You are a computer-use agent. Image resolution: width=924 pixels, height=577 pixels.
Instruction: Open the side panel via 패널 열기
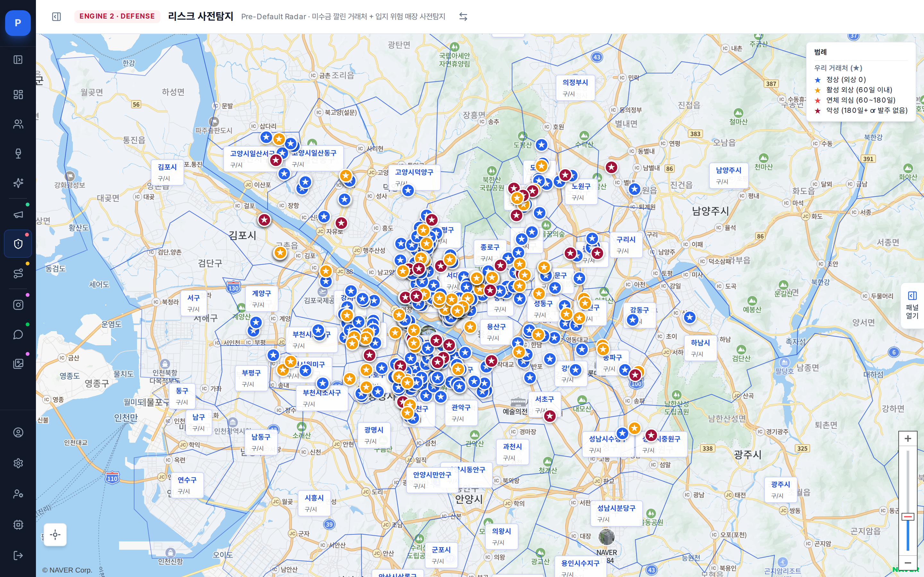[x=912, y=305]
